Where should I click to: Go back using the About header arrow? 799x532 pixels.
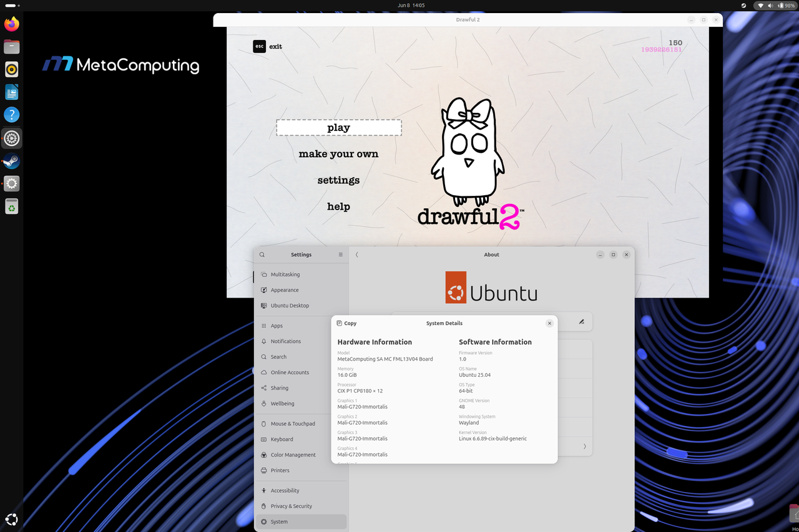pyautogui.click(x=357, y=254)
